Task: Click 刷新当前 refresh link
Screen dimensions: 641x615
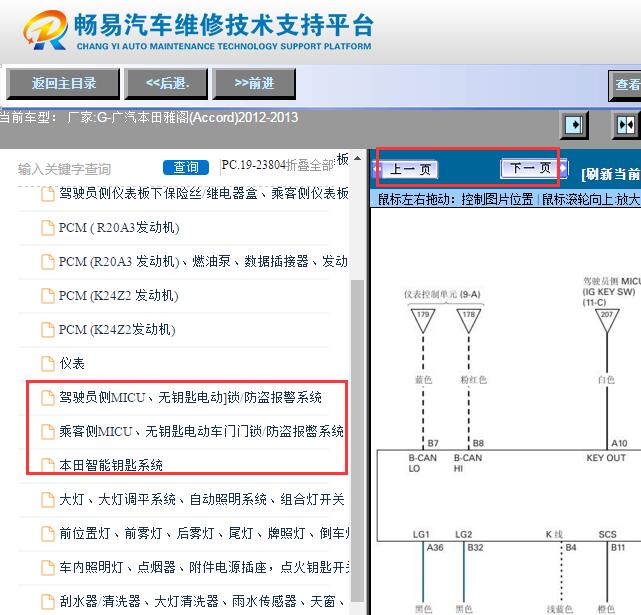Action: (x=610, y=174)
